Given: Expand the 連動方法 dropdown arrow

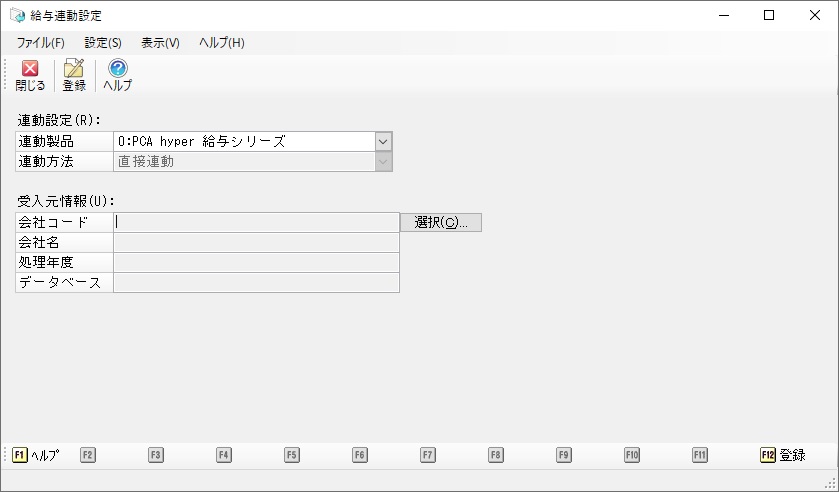Looking at the screenshot, I should tap(383, 162).
